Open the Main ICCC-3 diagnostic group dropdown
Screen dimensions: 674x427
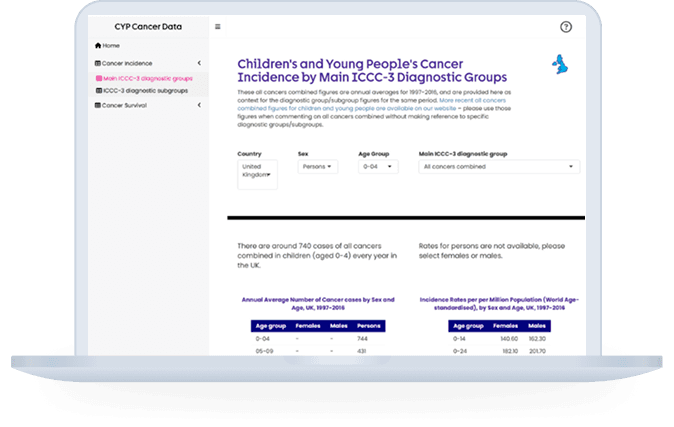tap(498, 167)
